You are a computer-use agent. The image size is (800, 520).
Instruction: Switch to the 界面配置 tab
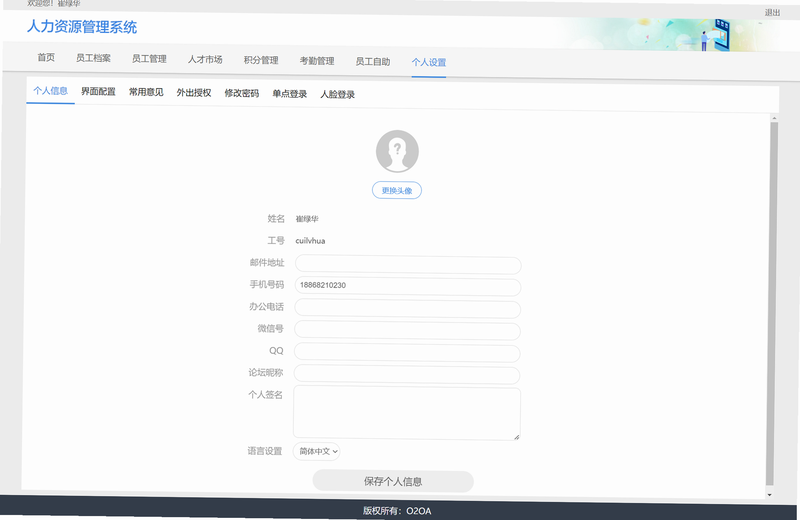pos(98,91)
